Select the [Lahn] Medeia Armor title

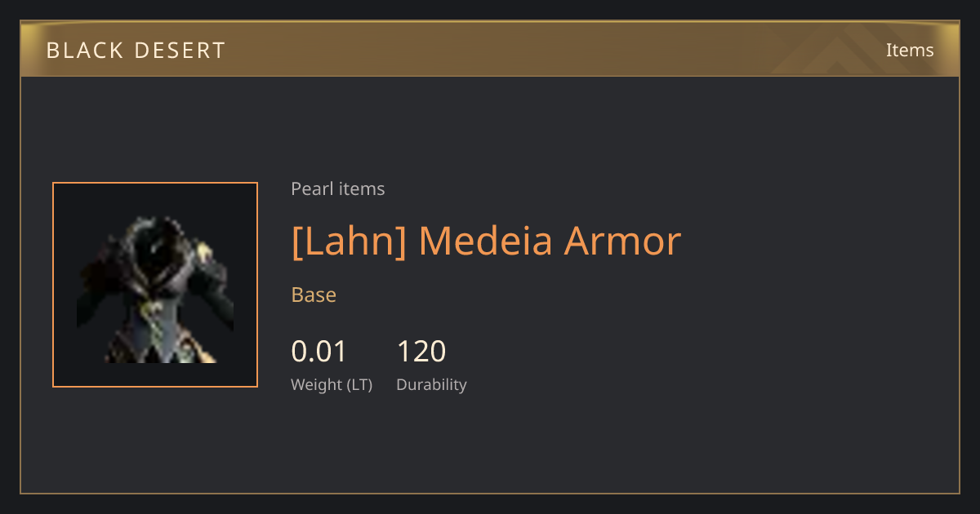click(x=486, y=241)
